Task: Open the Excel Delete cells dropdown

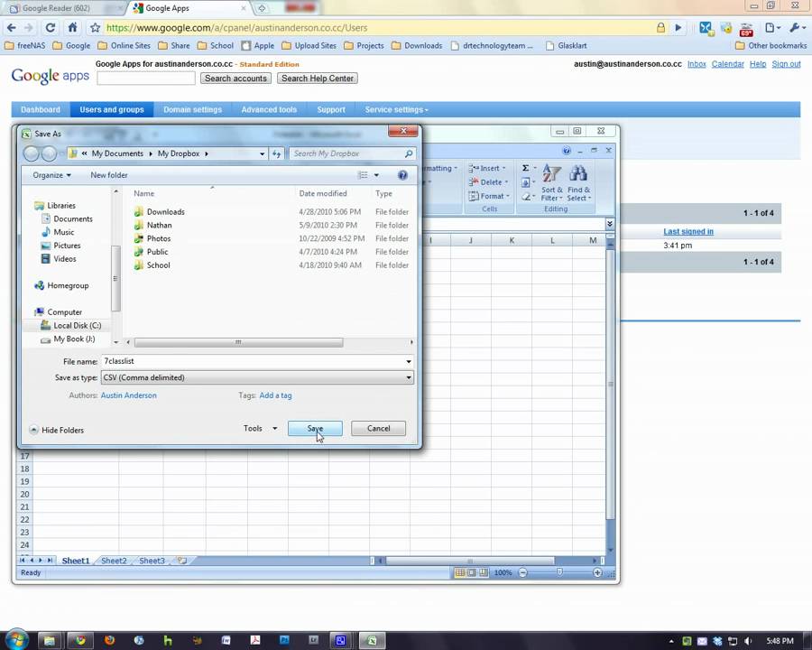Action: click(488, 182)
